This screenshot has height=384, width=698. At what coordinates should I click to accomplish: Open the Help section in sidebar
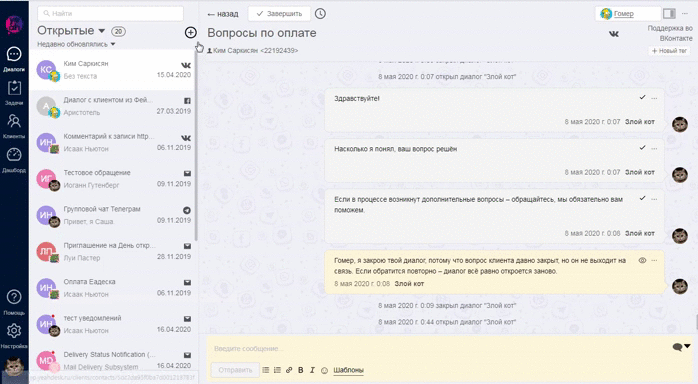click(14, 302)
